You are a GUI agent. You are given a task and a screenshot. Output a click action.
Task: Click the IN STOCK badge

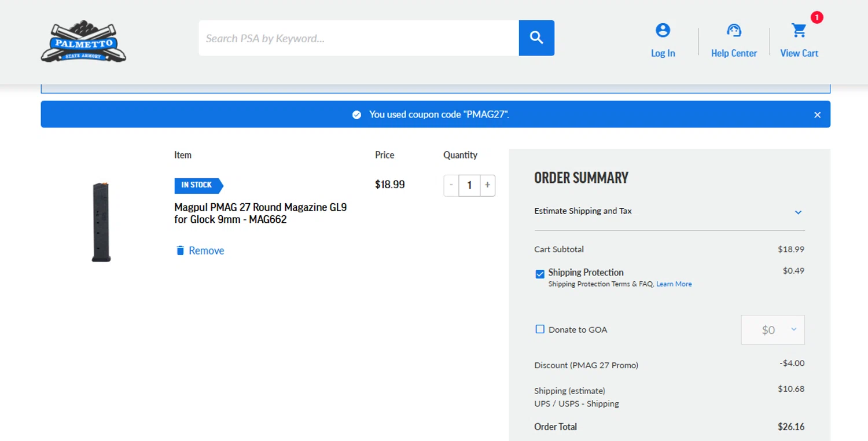pyautogui.click(x=198, y=185)
